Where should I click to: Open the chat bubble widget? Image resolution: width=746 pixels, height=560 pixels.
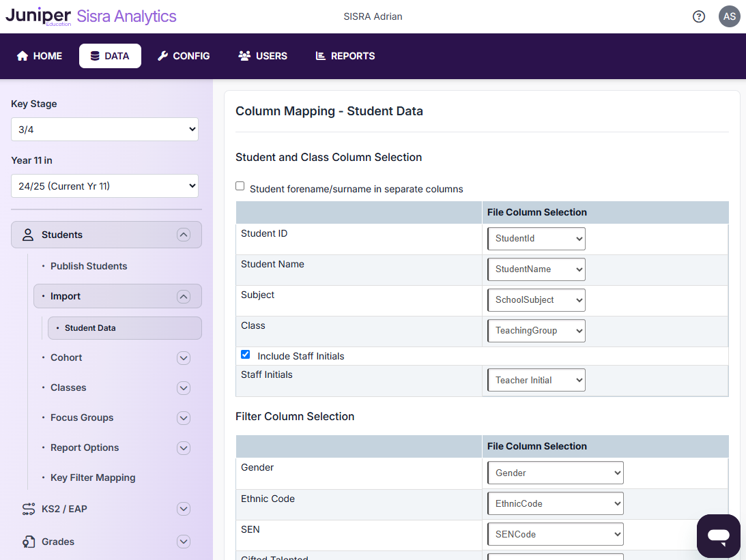pyautogui.click(x=718, y=535)
